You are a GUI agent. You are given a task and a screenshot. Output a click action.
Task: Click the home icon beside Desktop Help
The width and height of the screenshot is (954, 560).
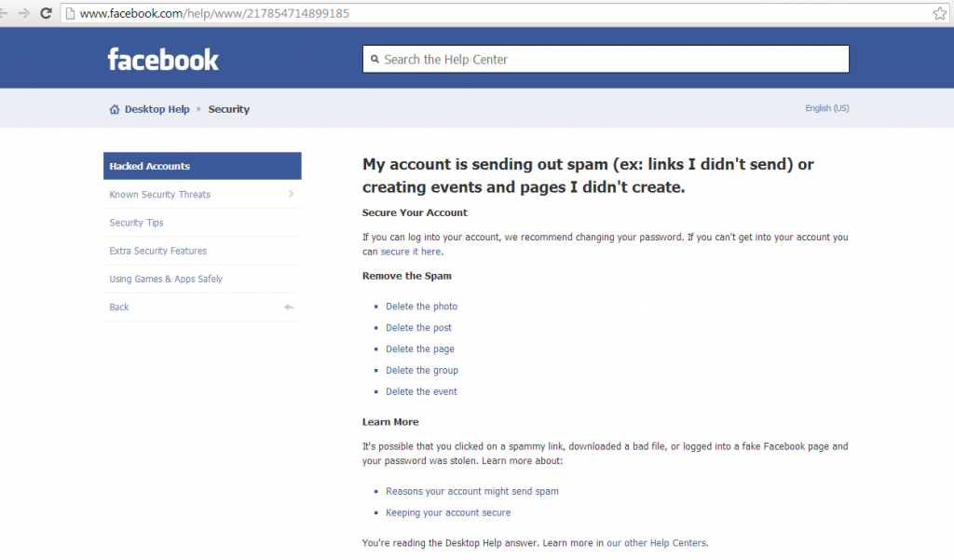click(113, 108)
